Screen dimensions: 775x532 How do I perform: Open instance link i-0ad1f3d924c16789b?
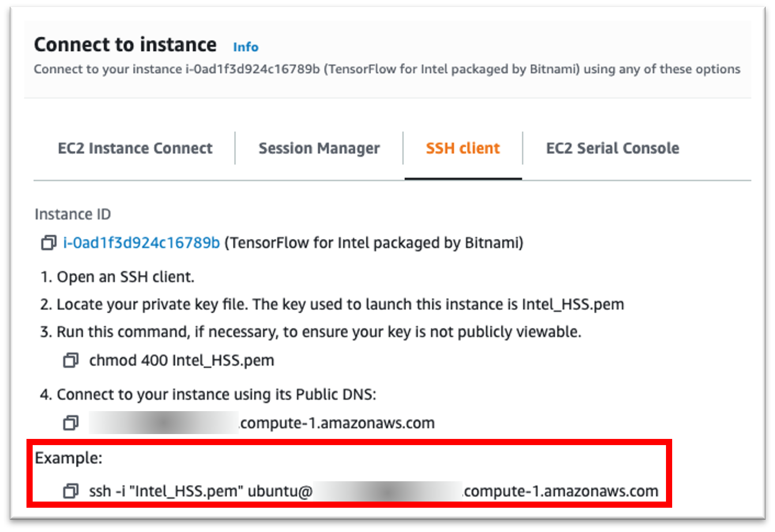click(x=141, y=243)
